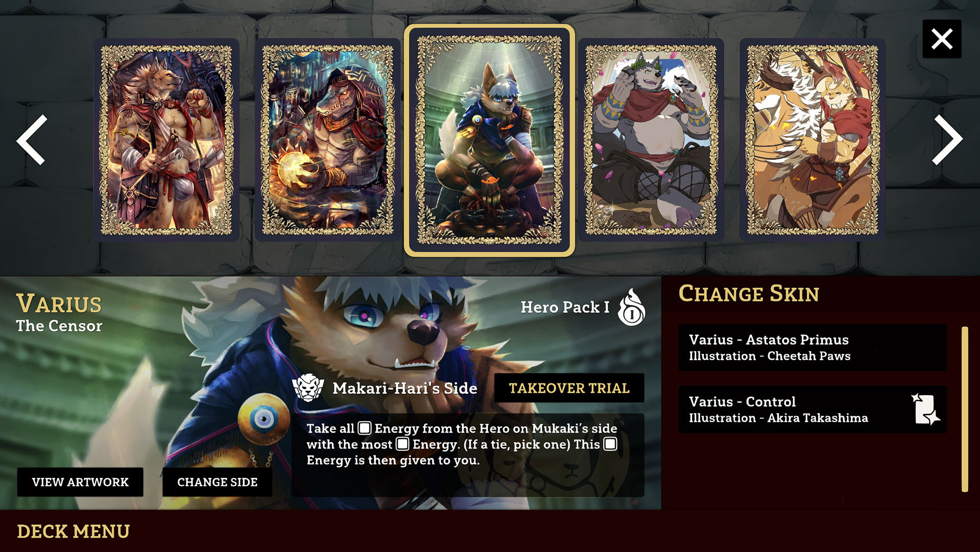Click the right arrow to browse next heroes
Image resolution: width=980 pixels, height=552 pixels.
947,139
